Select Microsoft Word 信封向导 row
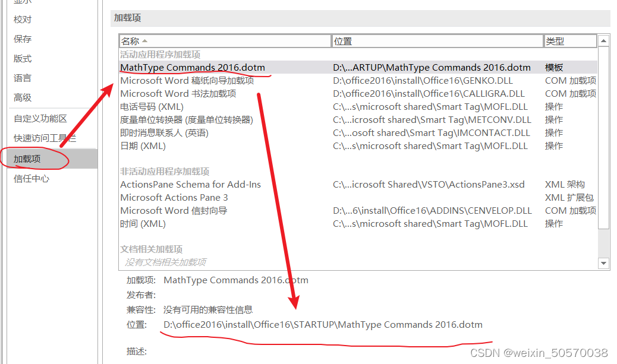617x364 pixels. (358, 210)
